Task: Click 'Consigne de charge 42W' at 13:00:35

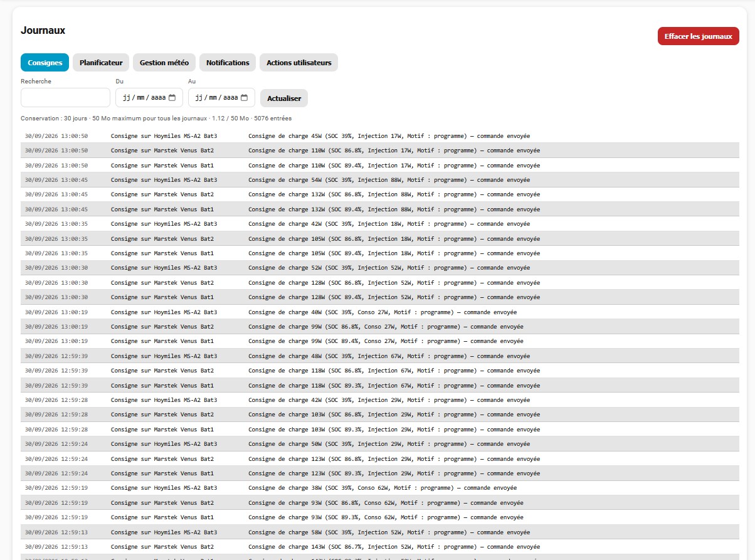Action: [389, 224]
